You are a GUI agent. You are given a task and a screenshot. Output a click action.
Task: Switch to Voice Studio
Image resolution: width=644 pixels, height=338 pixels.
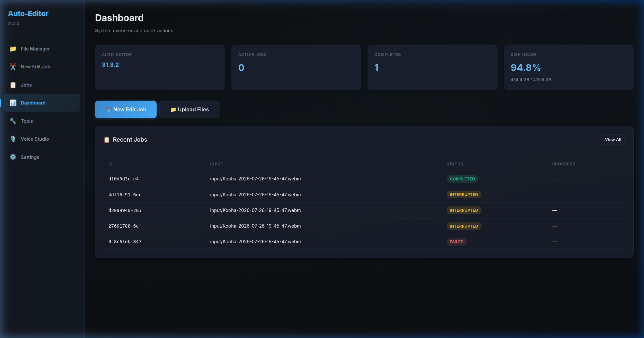point(42,139)
